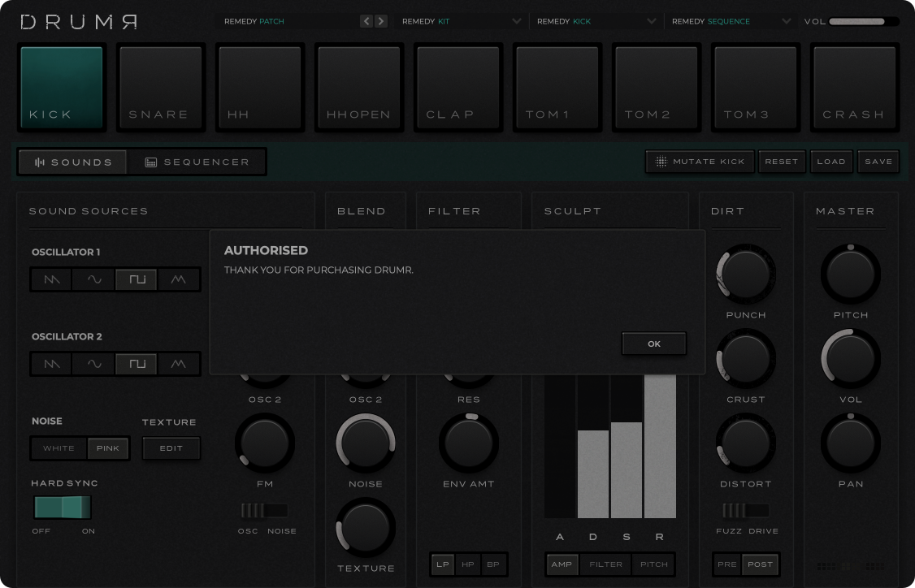
Task: Set dirt routing to POST
Action: coord(761,564)
